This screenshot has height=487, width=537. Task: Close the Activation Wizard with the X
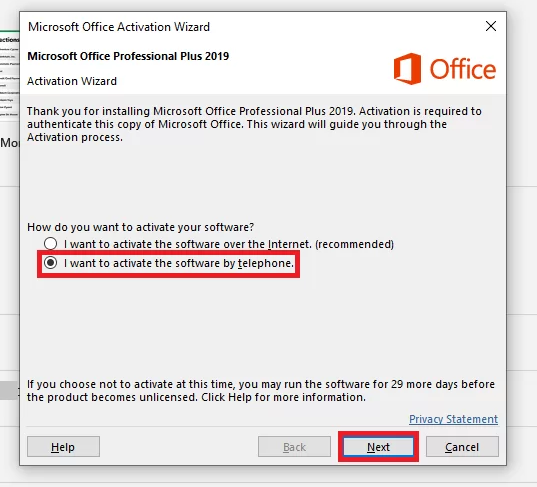point(491,26)
